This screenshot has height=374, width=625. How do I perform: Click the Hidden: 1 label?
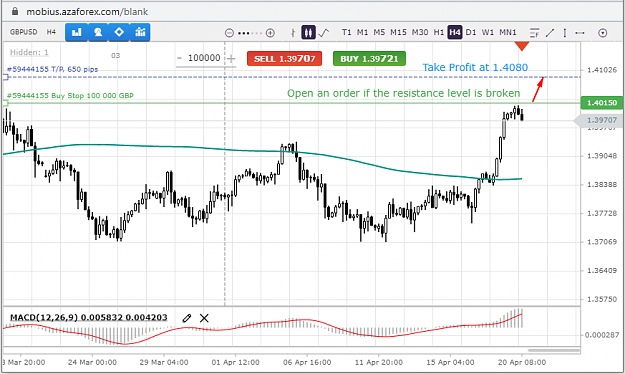pyautogui.click(x=29, y=52)
